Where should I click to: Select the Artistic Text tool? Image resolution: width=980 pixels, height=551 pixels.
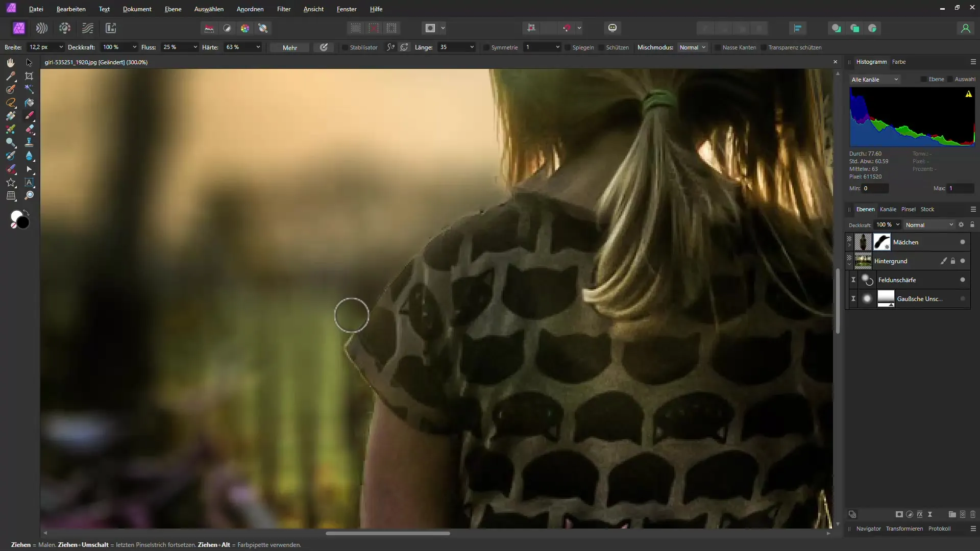click(x=29, y=182)
